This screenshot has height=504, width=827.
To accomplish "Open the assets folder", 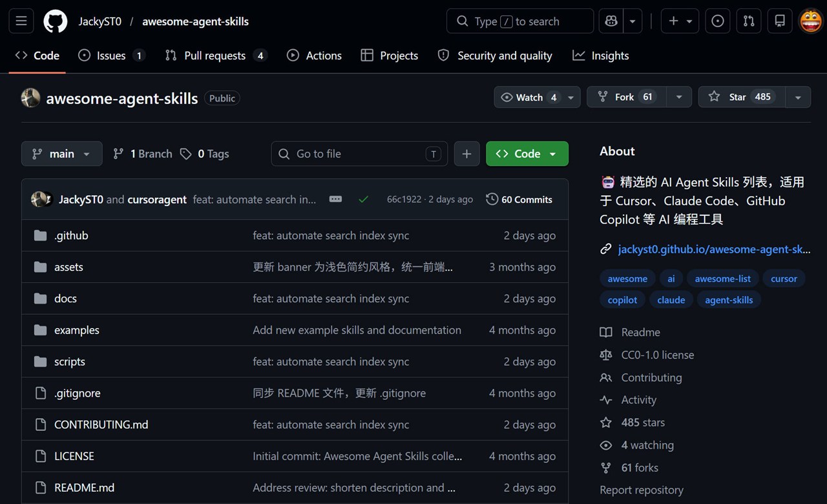I will 68,268.
